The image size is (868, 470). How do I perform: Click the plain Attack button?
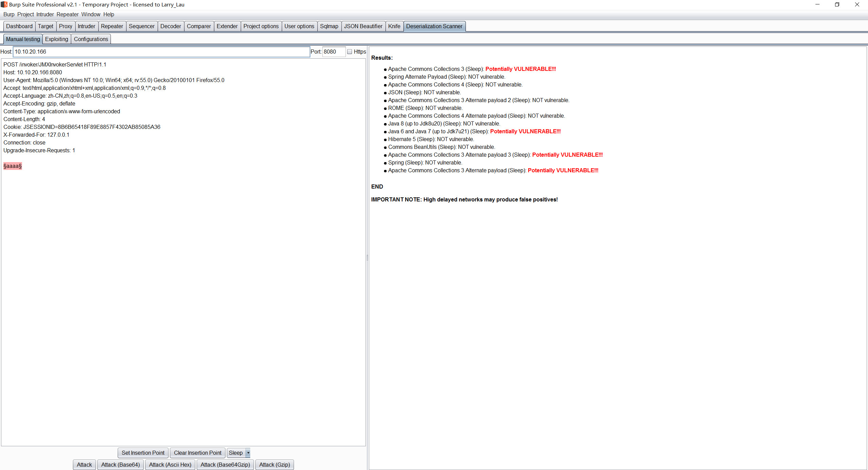[x=84, y=465]
